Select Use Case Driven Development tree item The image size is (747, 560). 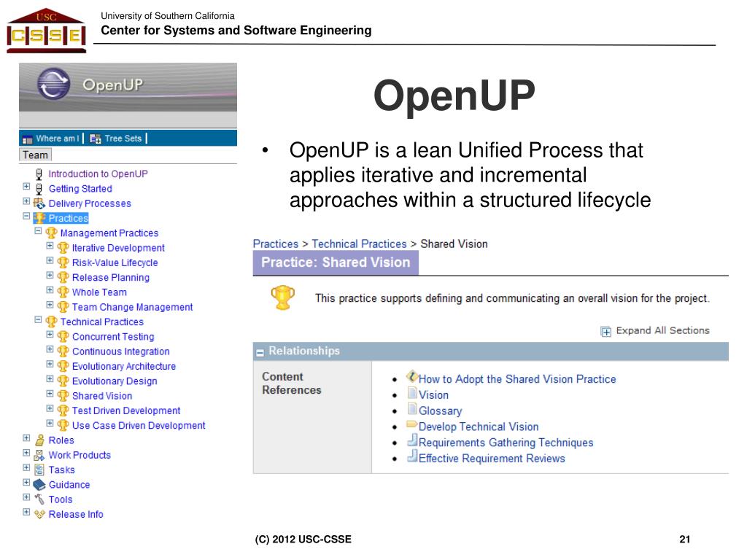pyautogui.click(x=139, y=425)
